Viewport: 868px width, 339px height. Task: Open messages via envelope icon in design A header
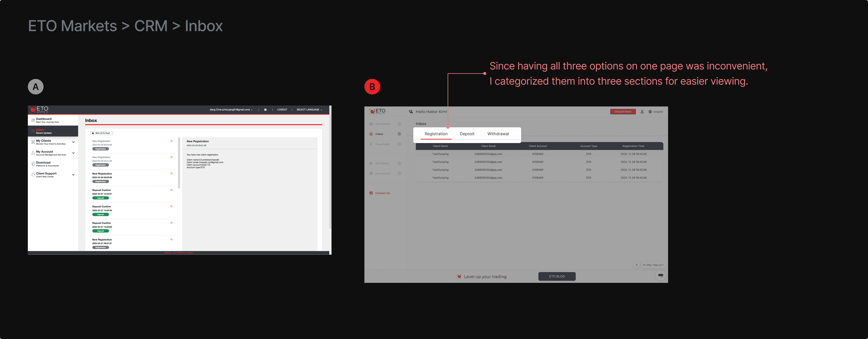pyautogui.click(x=266, y=109)
